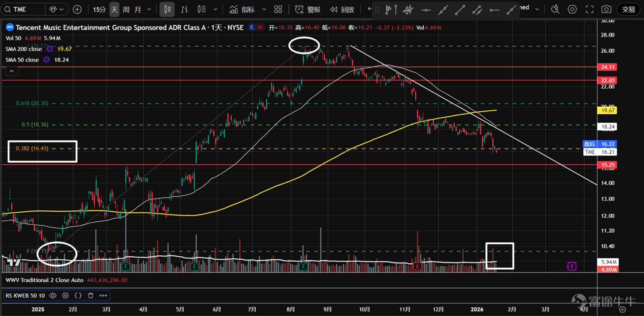Viewport: 644px width, 316px height.
Task: Hide the RS KWEB indicator with eye icon
Action: [x=53, y=295]
